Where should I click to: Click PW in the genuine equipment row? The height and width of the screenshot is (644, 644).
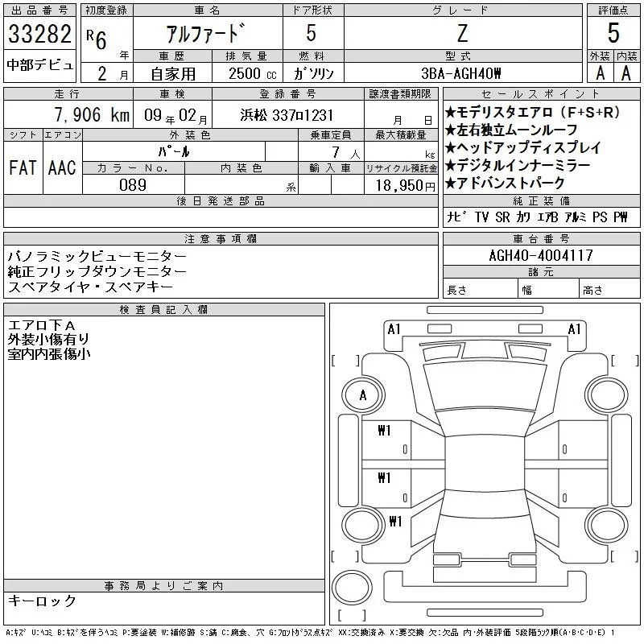pos(621,217)
